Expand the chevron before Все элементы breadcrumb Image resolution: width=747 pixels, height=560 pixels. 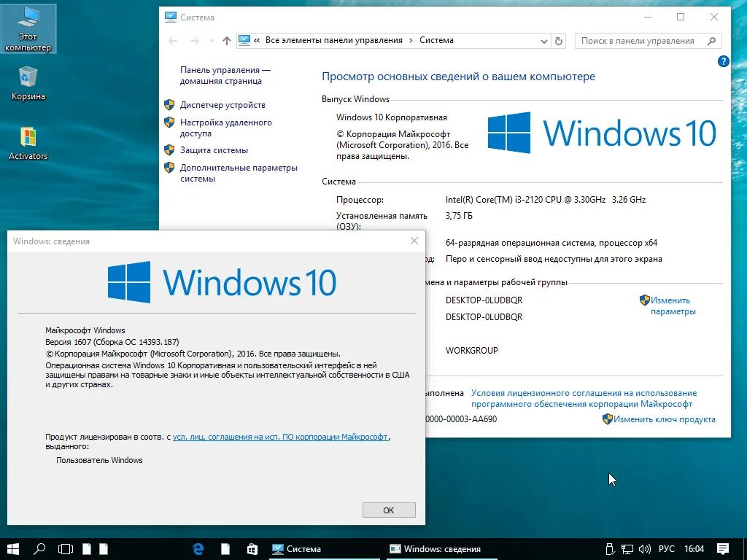point(260,41)
